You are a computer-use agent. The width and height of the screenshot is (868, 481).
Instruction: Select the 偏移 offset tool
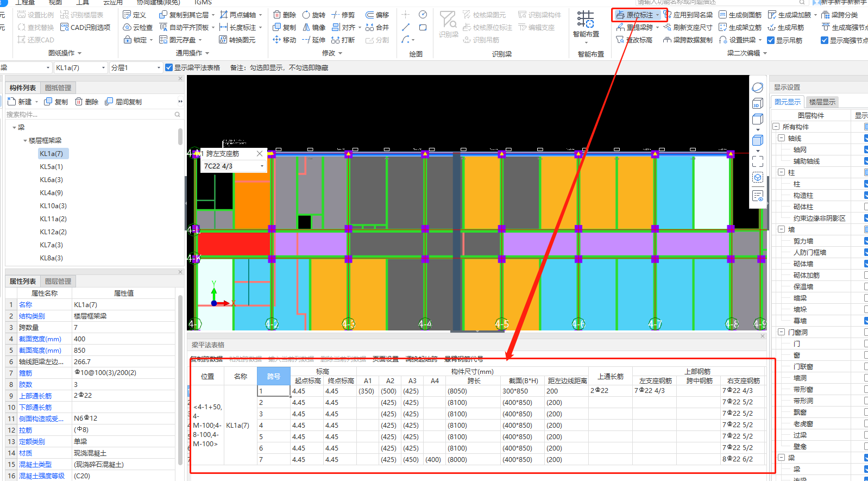(378, 15)
